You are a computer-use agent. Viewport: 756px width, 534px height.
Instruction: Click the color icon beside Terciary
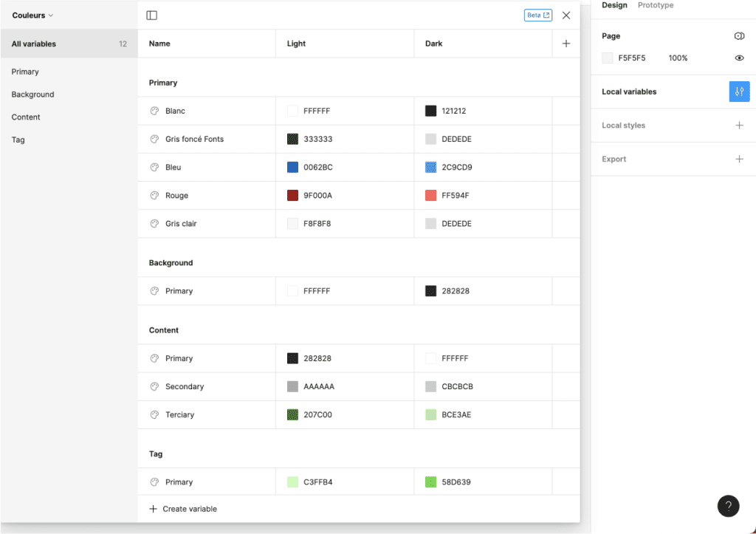(154, 415)
